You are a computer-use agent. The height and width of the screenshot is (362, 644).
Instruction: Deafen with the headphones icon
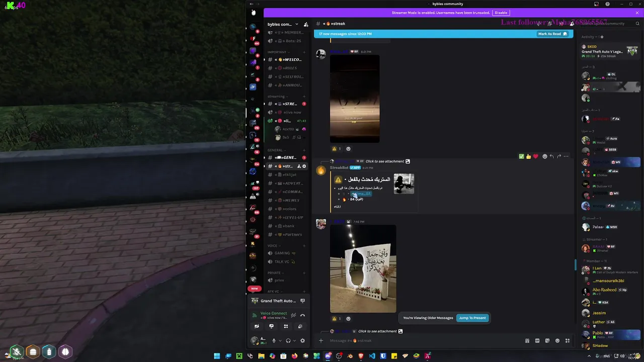288,340
